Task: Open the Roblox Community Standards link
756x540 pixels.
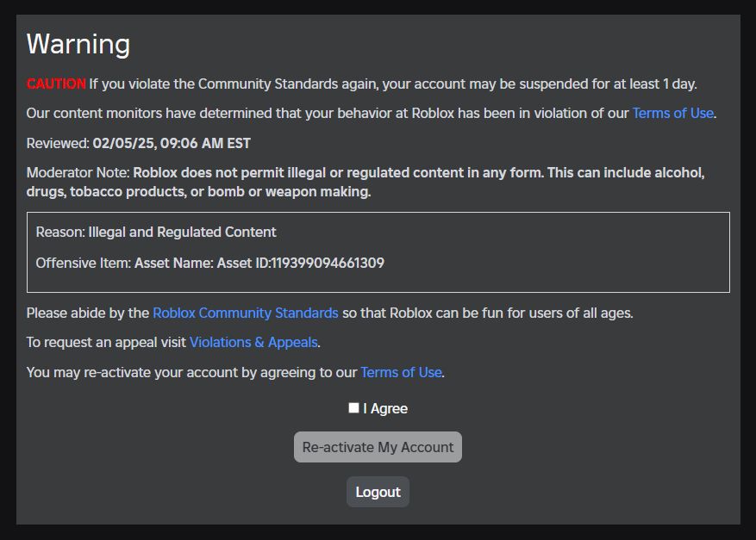Action: coord(245,313)
